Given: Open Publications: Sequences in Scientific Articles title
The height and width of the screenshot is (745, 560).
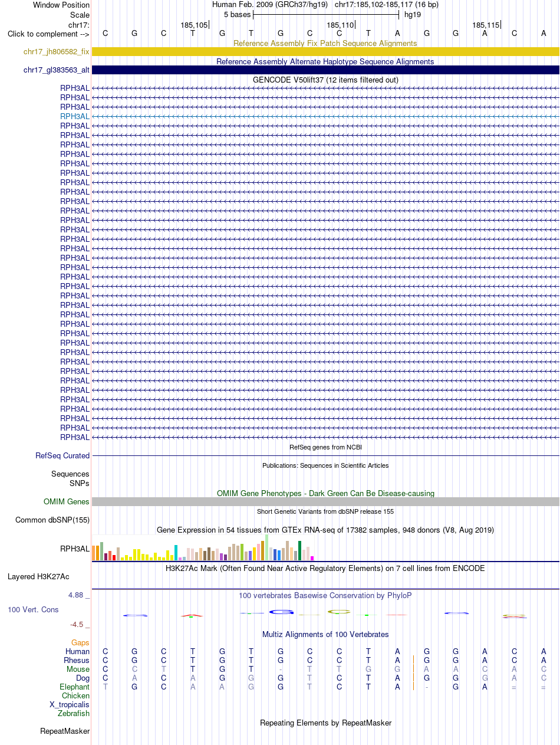Looking at the screenshot, I should (x=325, y=465).
